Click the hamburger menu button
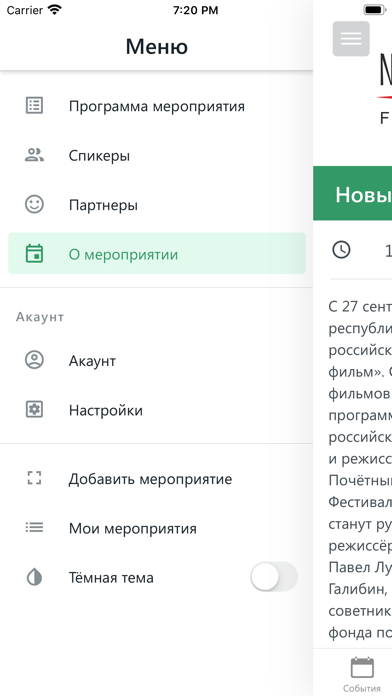392x696 pixels. click(351, 39)
